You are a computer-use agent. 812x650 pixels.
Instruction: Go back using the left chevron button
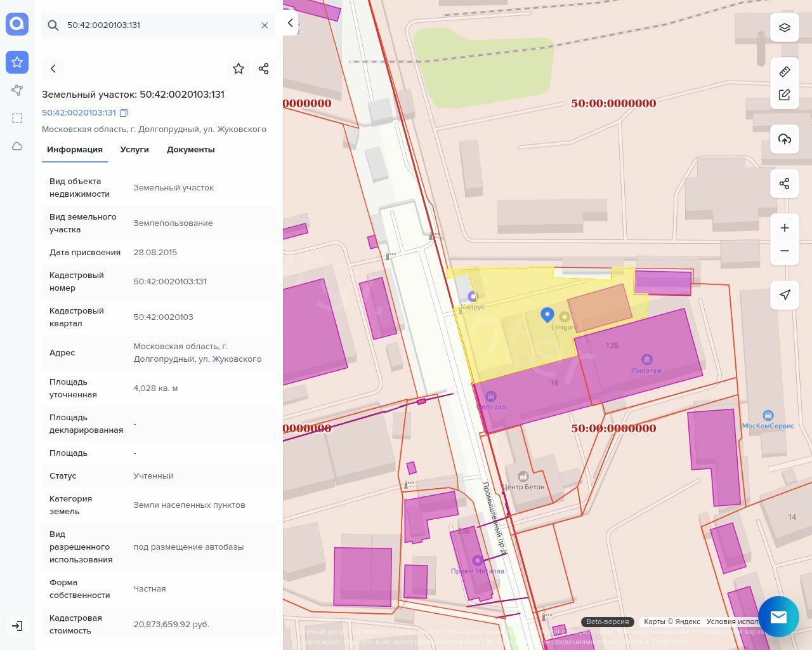point(53,69)
